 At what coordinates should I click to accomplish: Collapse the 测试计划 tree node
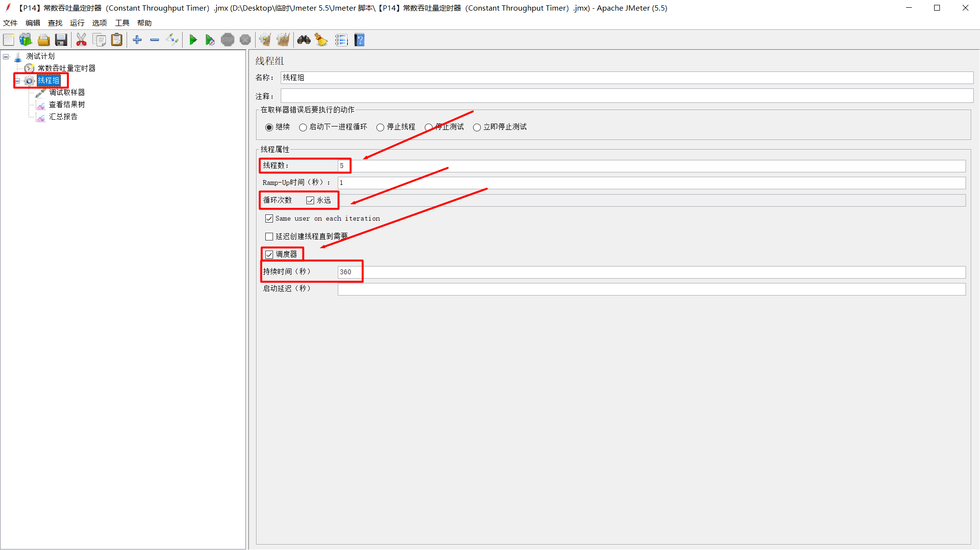[x=6, y=56]
